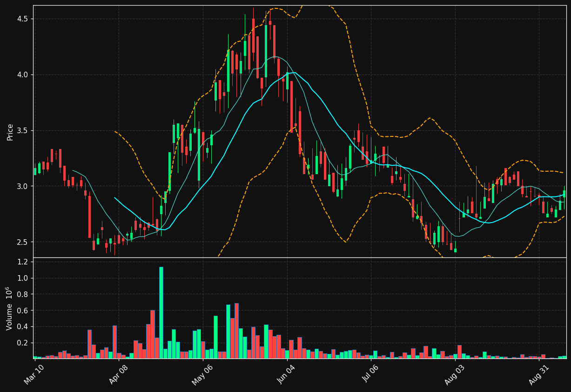Click the 0.2 volume axis label

coord(22,343)
